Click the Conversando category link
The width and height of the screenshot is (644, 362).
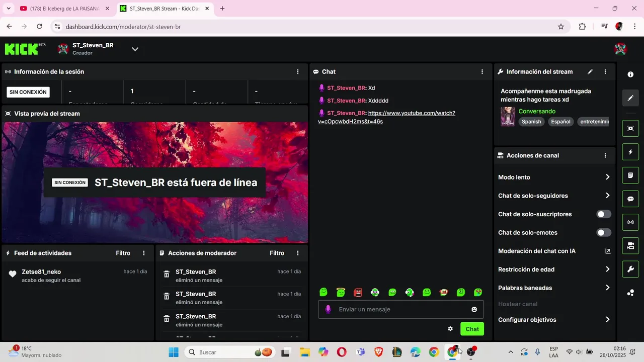point(537,111)
